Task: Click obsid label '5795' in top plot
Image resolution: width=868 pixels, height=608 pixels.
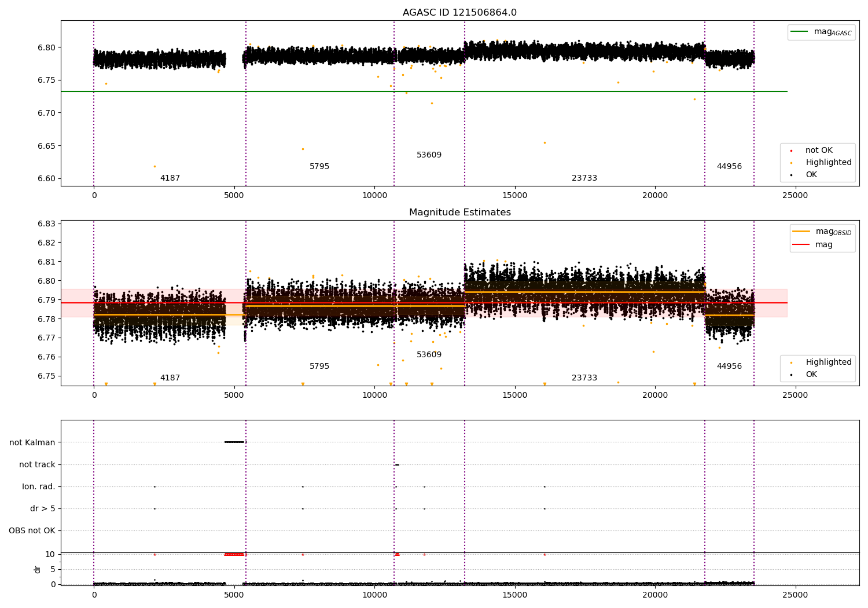Action: tap(319, 167)
